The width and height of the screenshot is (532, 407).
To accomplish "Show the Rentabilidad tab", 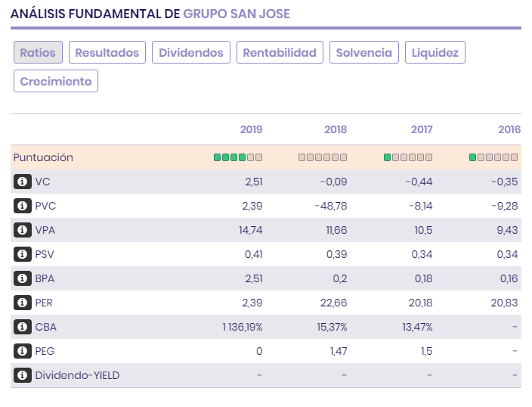I will click(280, 52).
